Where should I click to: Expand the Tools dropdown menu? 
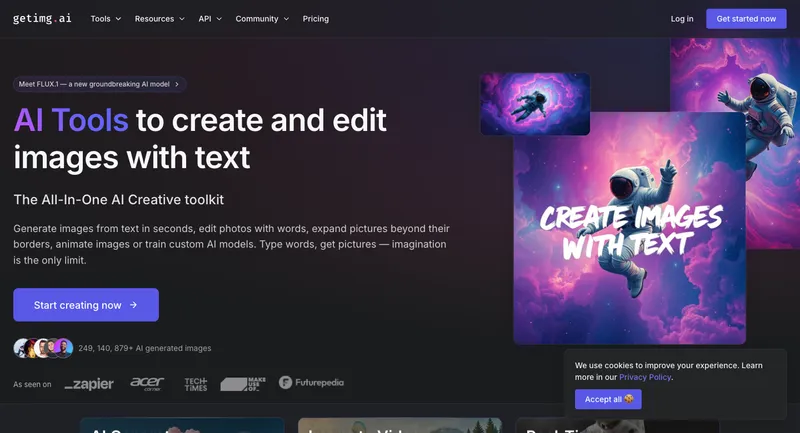(105, 19)
